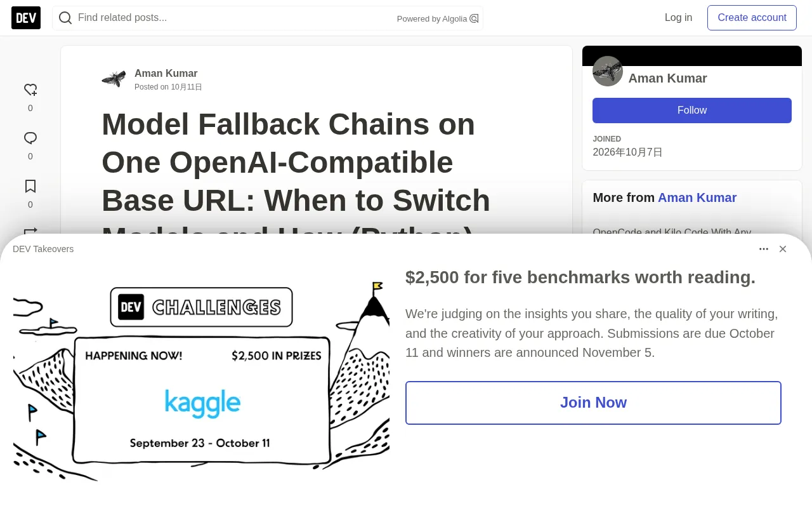
Task: Click the Create account button
Action: click(752, 18)
